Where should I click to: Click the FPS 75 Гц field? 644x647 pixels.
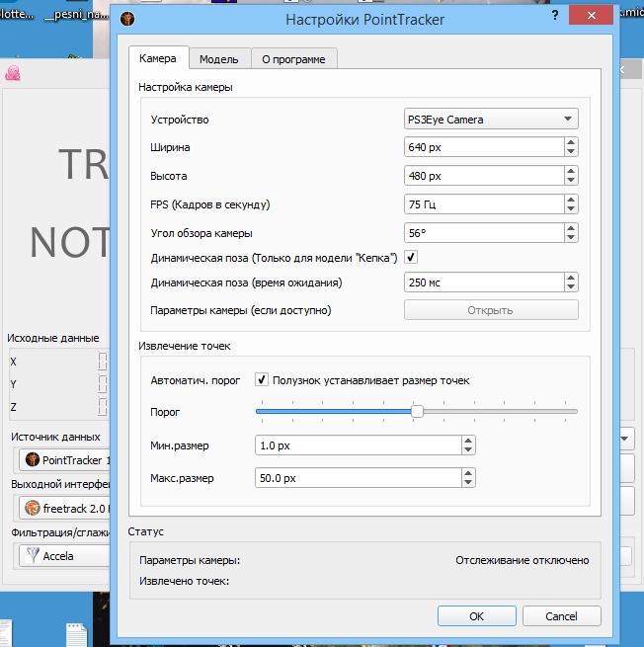pos(484,204)
